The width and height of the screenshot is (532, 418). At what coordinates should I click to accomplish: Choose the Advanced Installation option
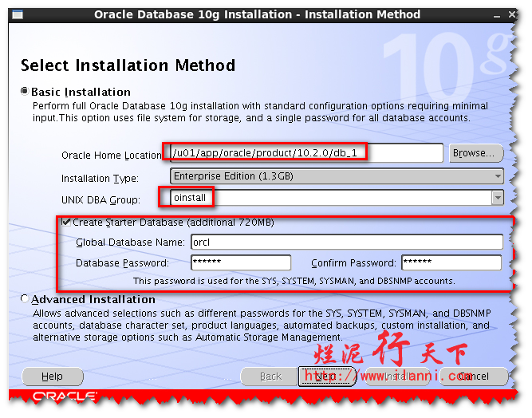tap(25, 299)
